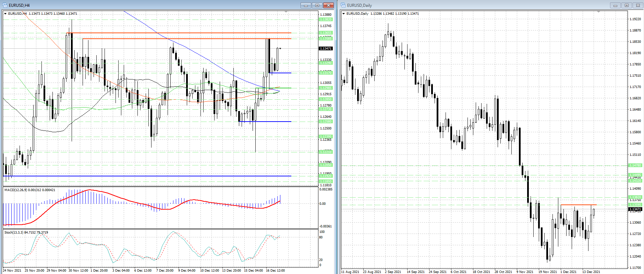Restore down the EURUSD,H4 chart window
The image size is (644, 274).
317,5
